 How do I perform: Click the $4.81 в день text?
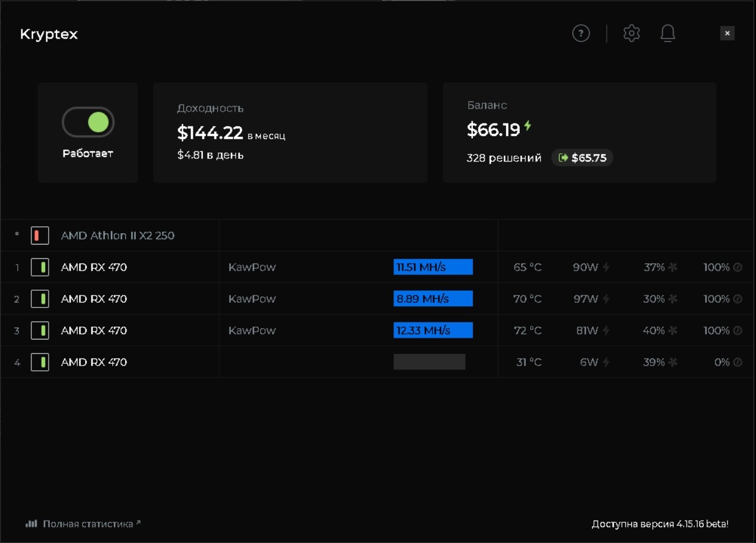(210, 155)
